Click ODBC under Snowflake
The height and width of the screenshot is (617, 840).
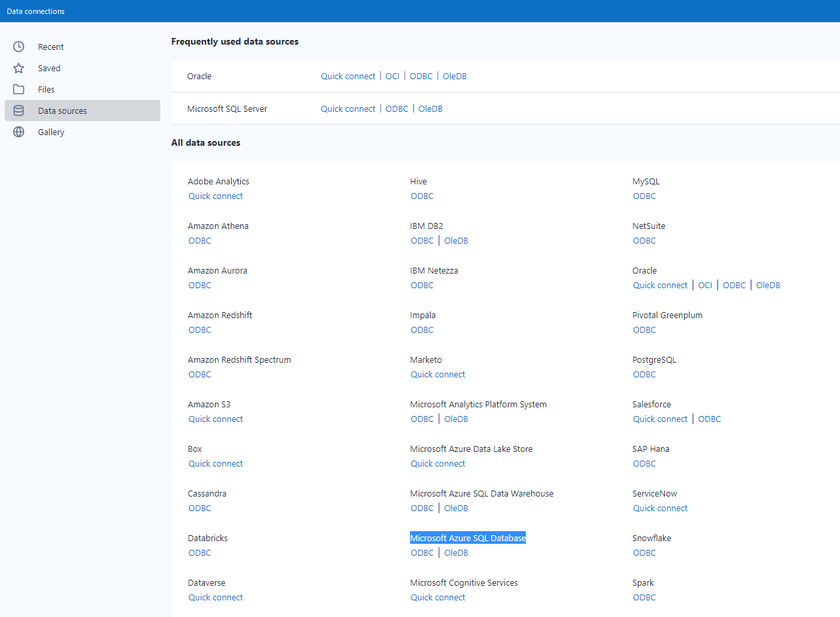pos(644,552)
